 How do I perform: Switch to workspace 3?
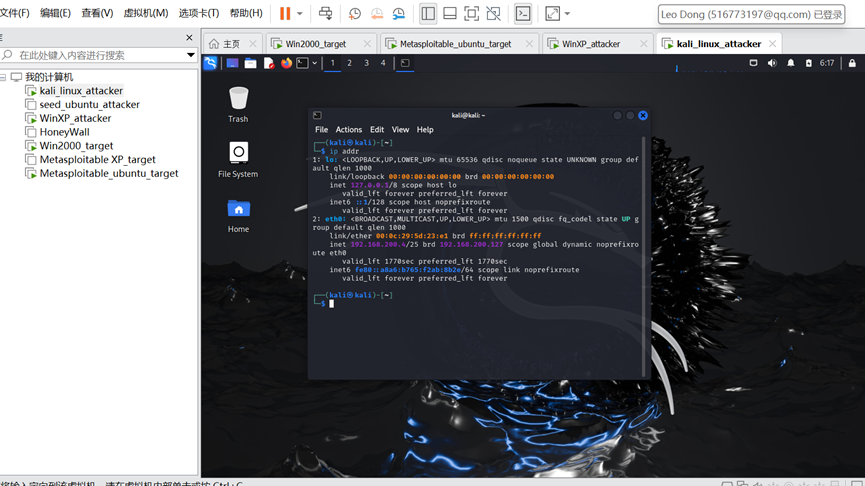tap(366, 63)
